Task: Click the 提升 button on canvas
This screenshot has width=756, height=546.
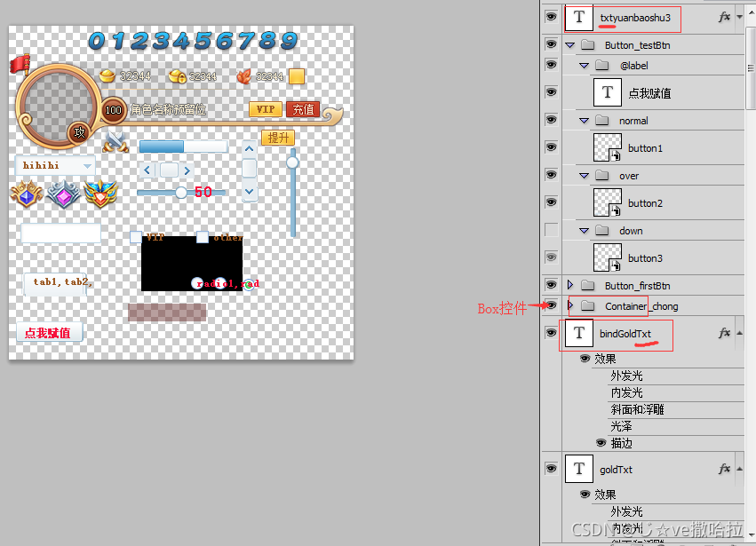Action: 278,138
